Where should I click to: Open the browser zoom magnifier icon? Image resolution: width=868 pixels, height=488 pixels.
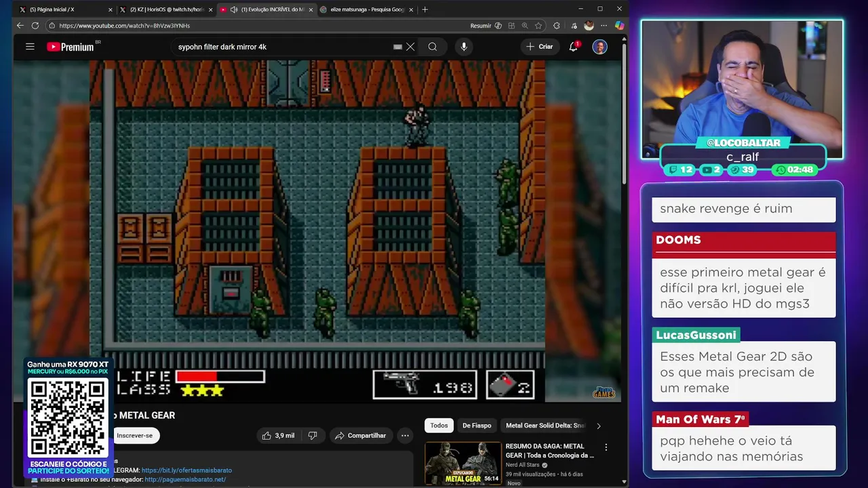point(525,26)
